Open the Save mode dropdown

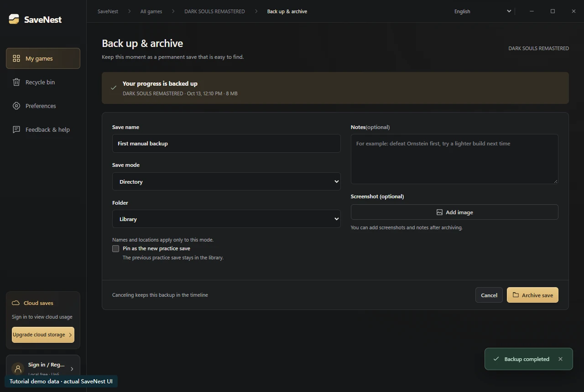pos(226,181)
